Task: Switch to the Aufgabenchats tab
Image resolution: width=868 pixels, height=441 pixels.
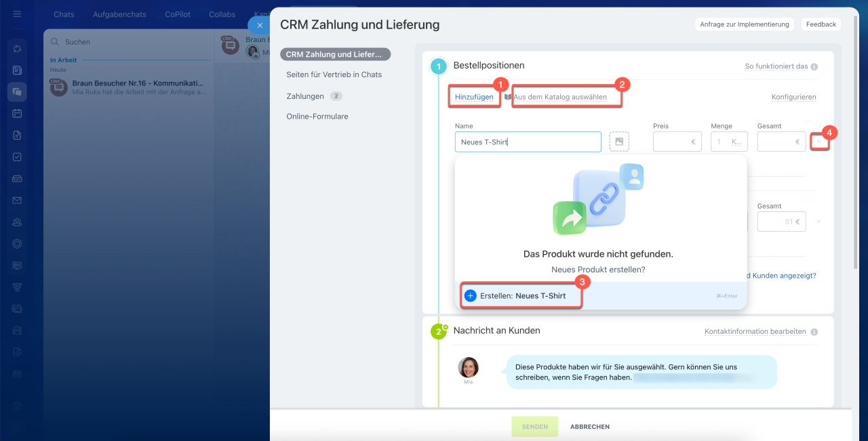Action: pyautogui.click(x=119, y=14)
